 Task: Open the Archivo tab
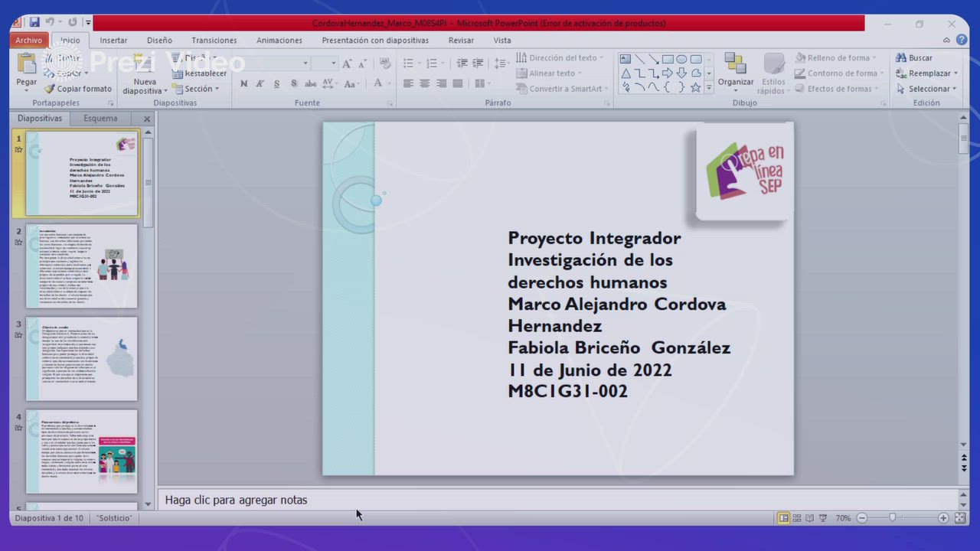(x=29, y=41)
